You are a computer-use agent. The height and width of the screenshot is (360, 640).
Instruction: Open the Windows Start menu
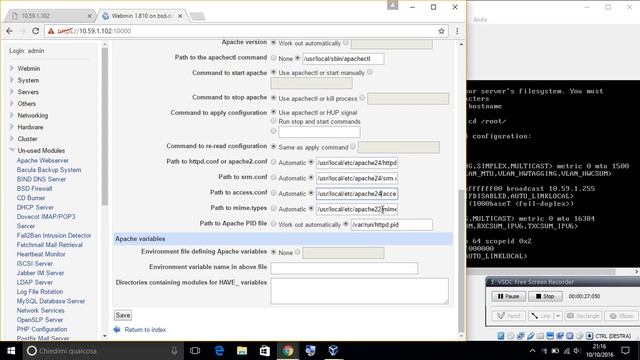(x=11, y=351)
